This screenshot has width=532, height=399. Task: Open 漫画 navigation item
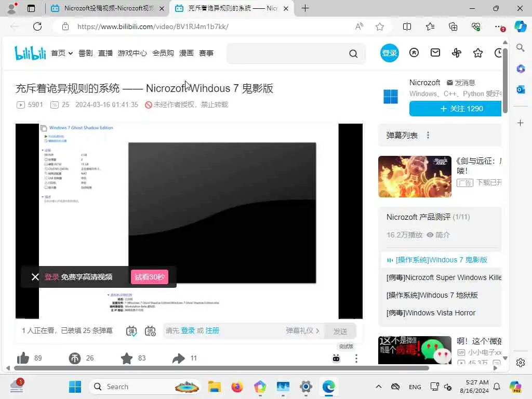tap(187, 53)
